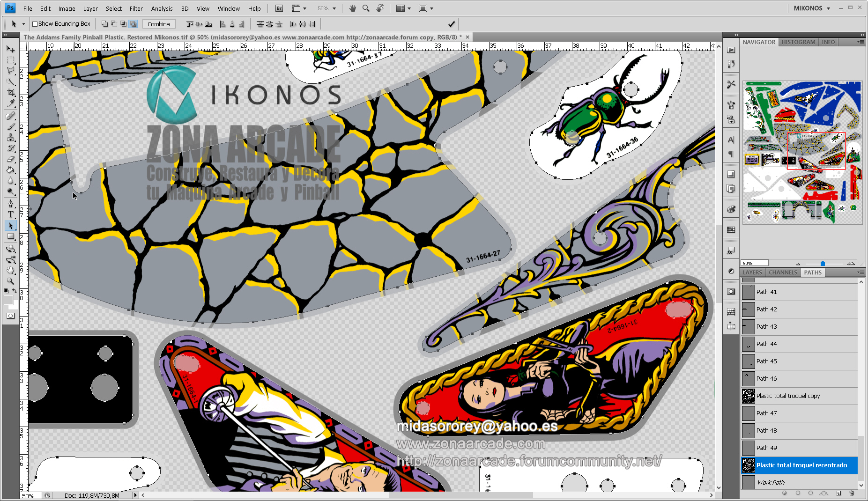The image size is (868, 501).
Task: Choose the Pen tool
Action: [11, 203]
